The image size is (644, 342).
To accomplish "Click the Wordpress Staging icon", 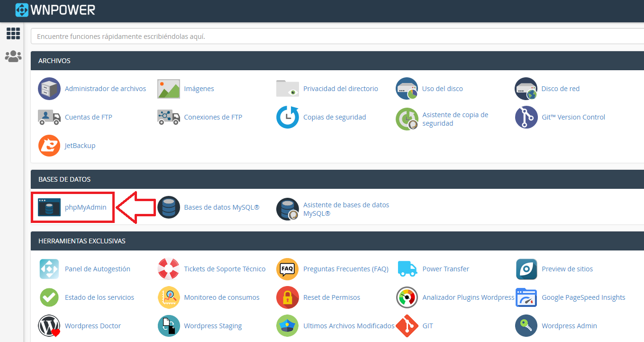I will 169,326.
